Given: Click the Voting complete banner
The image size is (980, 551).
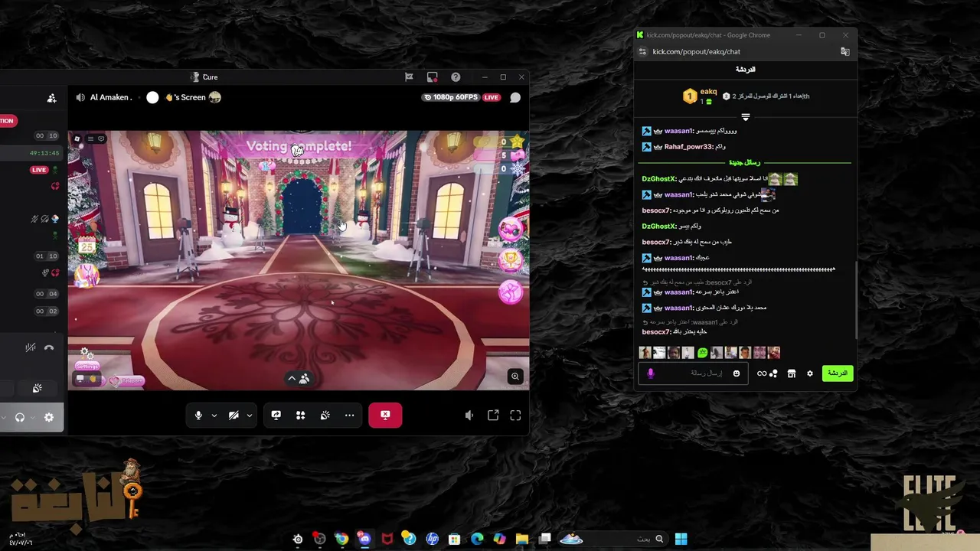Looking at the screenshot, I should click(x=299, y=145).
